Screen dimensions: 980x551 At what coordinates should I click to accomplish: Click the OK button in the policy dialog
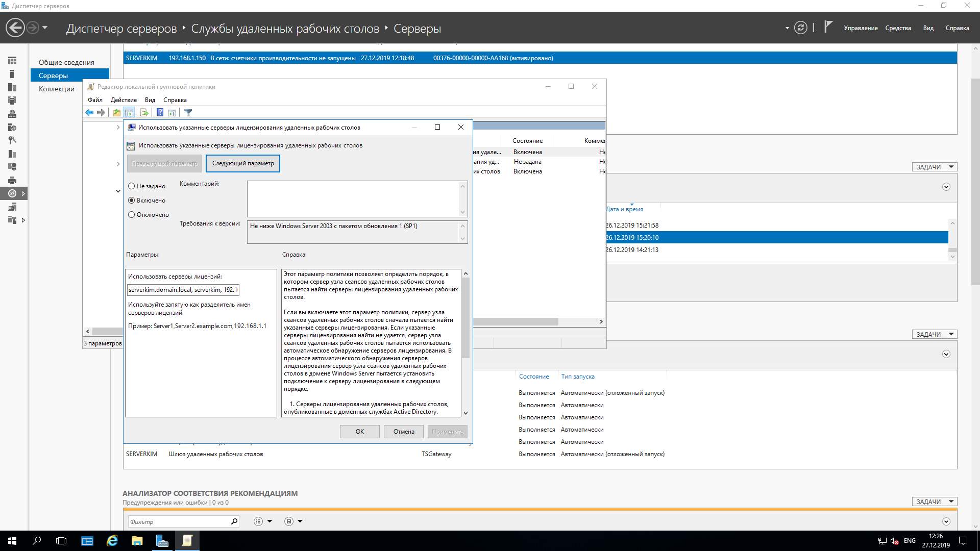[360, 432]
